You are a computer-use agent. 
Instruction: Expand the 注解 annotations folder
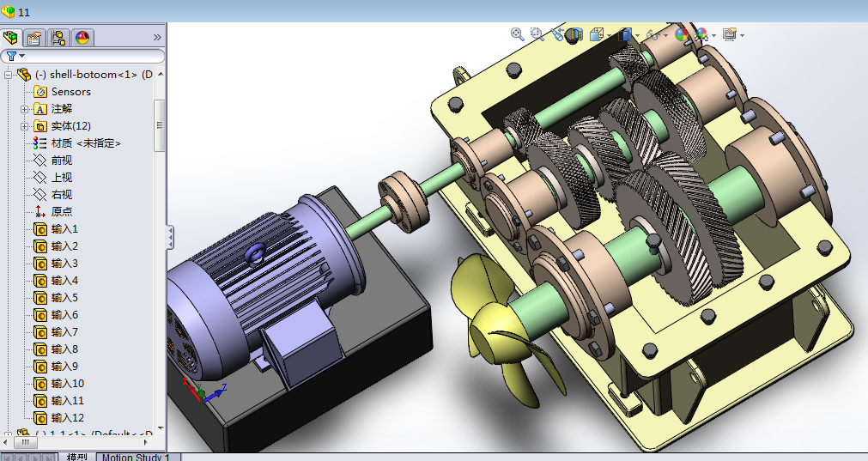tap(24, 109)
